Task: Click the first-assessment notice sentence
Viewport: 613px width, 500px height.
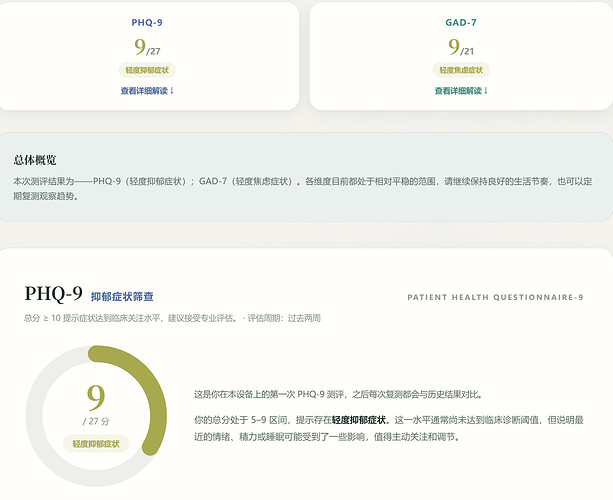Action: (x=339, y=394)
